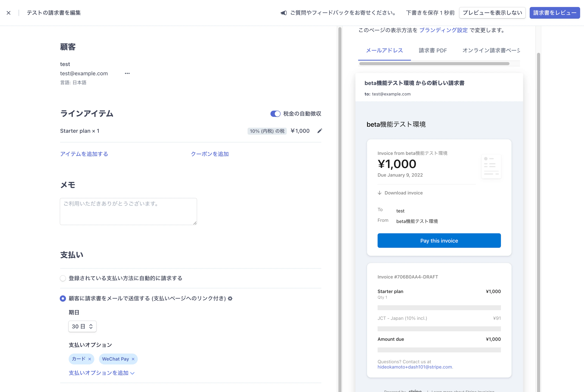Click the Qty 1 text under Starter plan
The width and height of the screenshot is (584, 392).
pos(382,297)
